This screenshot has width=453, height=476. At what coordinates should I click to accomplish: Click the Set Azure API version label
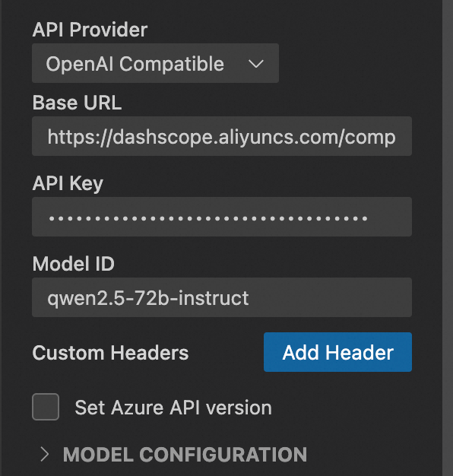pos(173,408)
